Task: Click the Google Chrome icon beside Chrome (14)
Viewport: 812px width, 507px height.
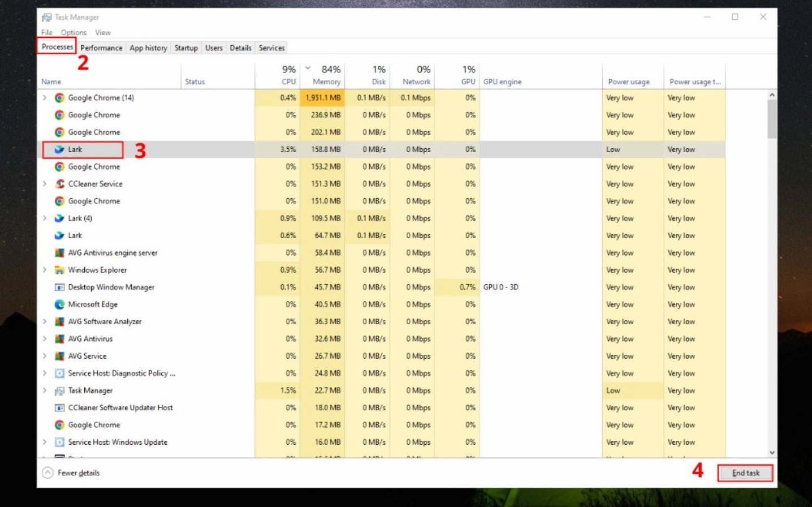Action: click(x=59, y=97)
